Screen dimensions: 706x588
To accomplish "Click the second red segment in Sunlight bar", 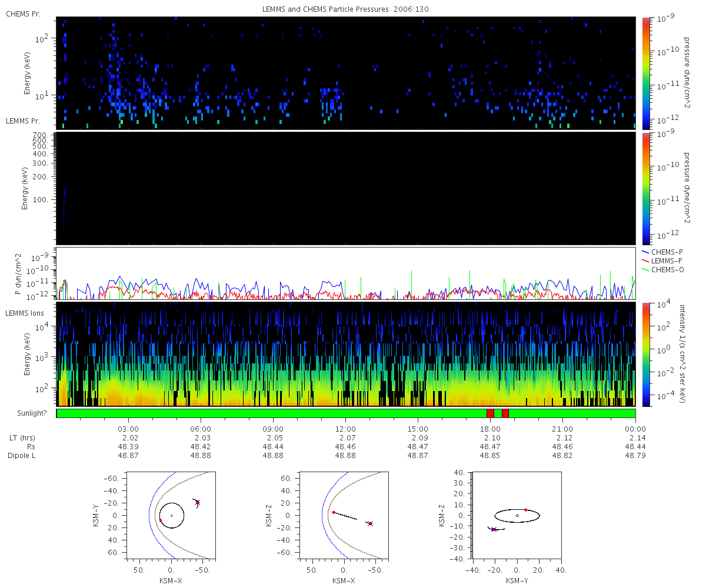I will [505, 413].
